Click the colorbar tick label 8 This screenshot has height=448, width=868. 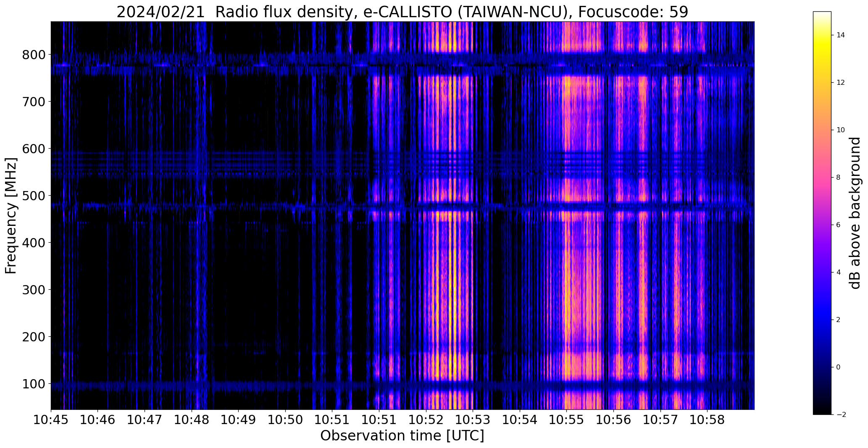pos(839,178)
